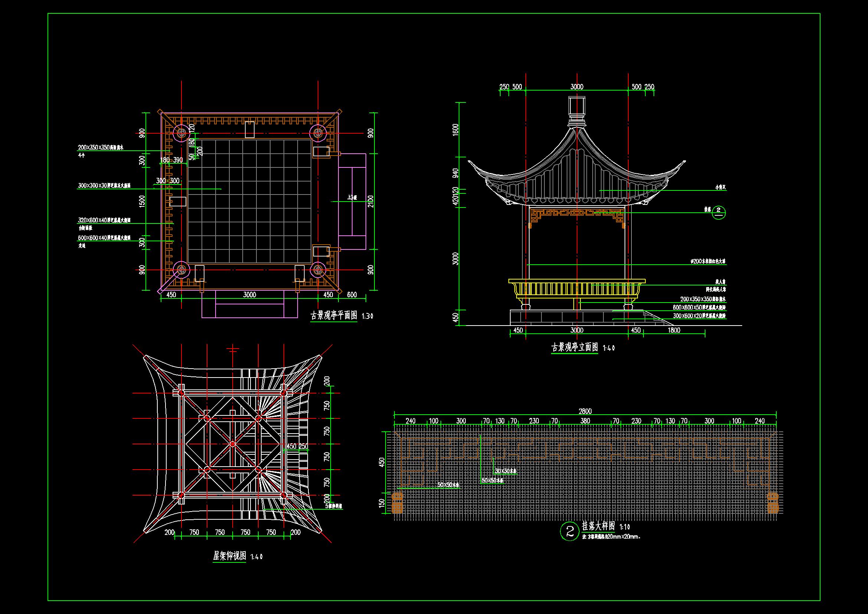Select the '30x30' wood strip label in detail
Image resolution: width=868 pixels, height=614 pixels.
(505, 471)
